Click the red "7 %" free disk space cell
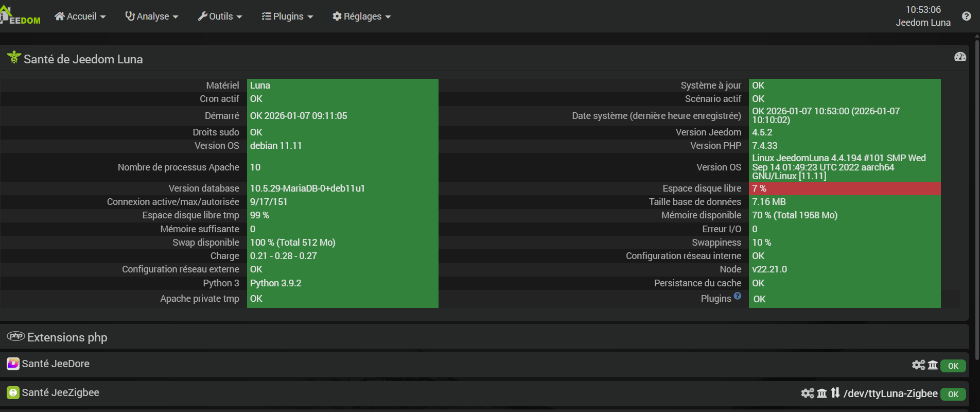Image resolution: width=980 pixels, height=412 pixels. [x=845, y=188]
